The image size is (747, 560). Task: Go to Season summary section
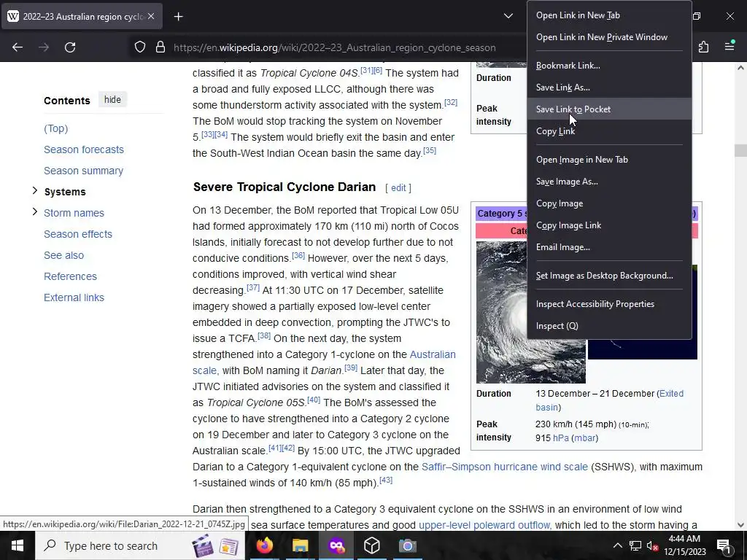(x=83, y=171)
